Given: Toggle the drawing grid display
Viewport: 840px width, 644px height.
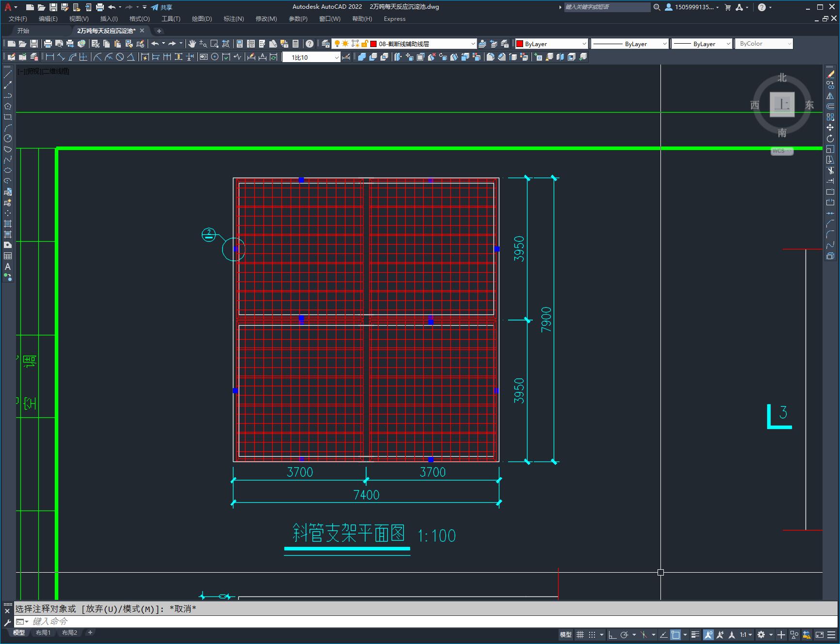Looking at the screenshot, I should point(580,634).
